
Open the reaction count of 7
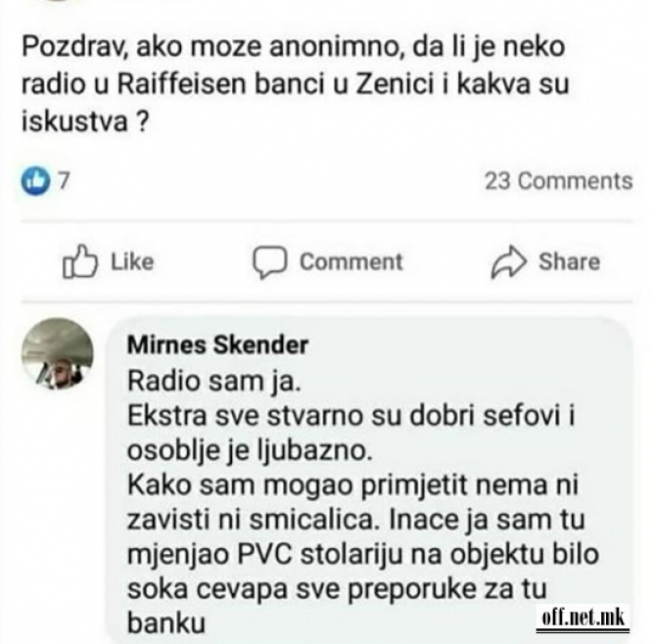tap(63, 181)
